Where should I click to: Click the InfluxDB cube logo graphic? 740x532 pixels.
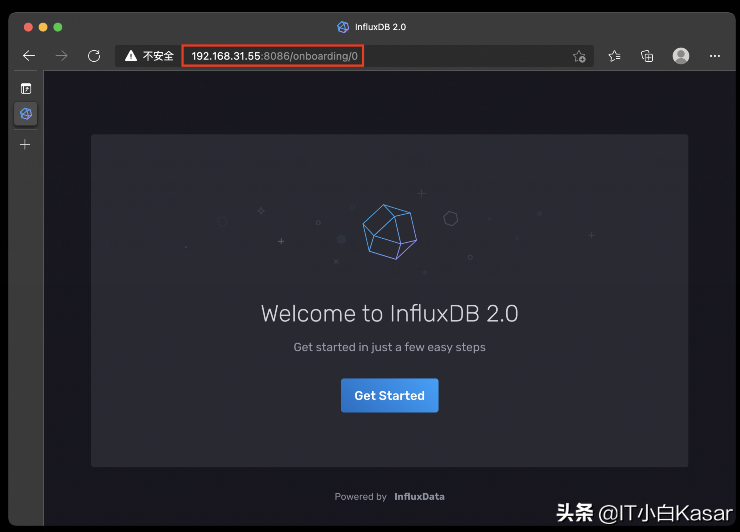pos(389,232)
